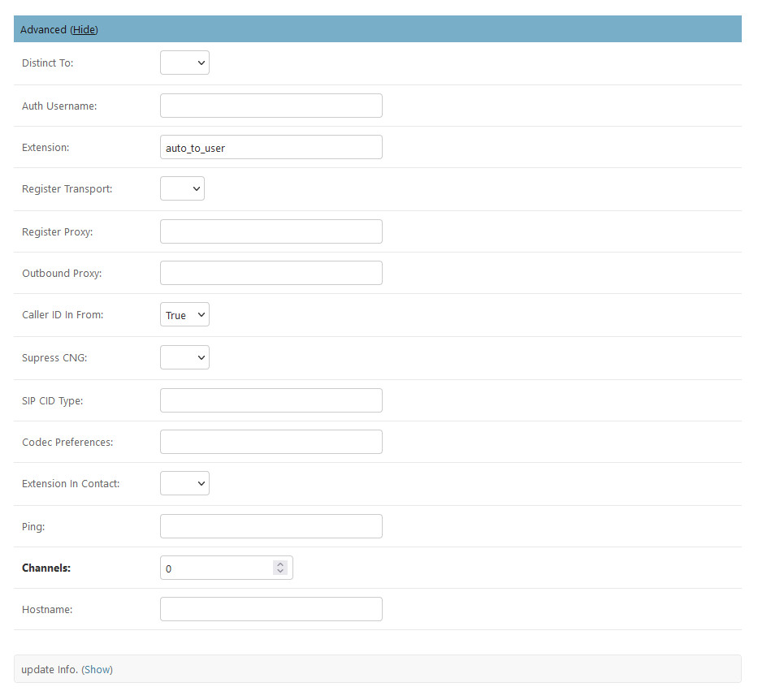Open the Distinct To dropdown
Screen dimensions: 758x700
click(184, 63)
